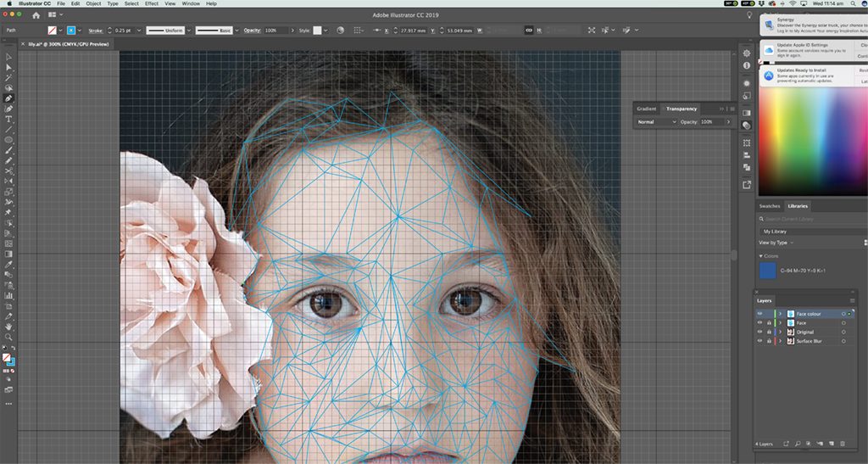Switch to the Swatches tab

(x=770, y=206)
